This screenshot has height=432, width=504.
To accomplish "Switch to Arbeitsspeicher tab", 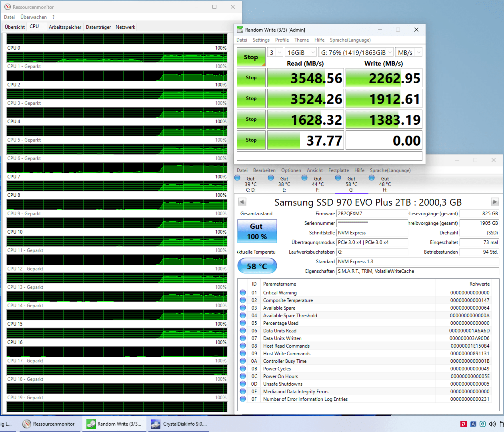I will pos(65,27).
